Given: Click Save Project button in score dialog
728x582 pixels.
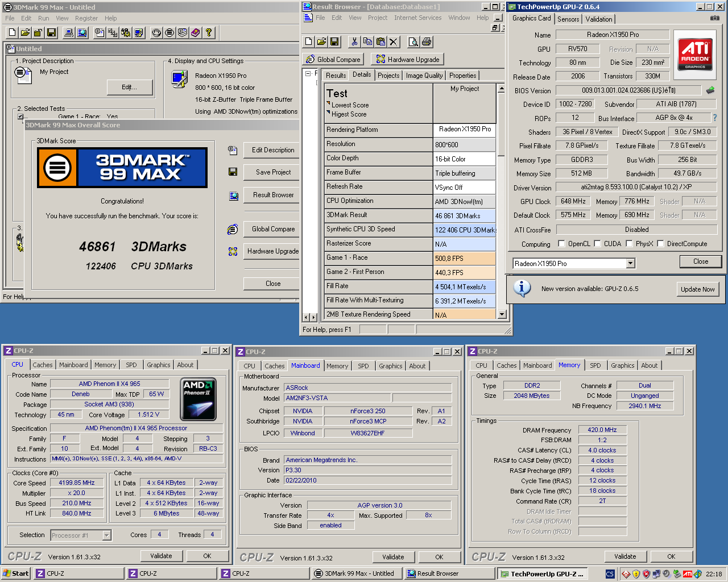Looking at the screenshot, I should click(x=272, y=172).
